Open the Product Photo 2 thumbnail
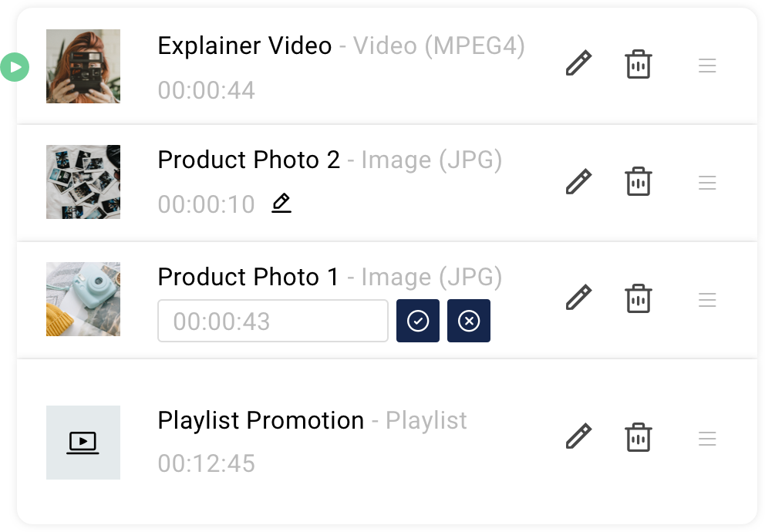This screenshot has height=532, width=765. [x=83, y=182]
